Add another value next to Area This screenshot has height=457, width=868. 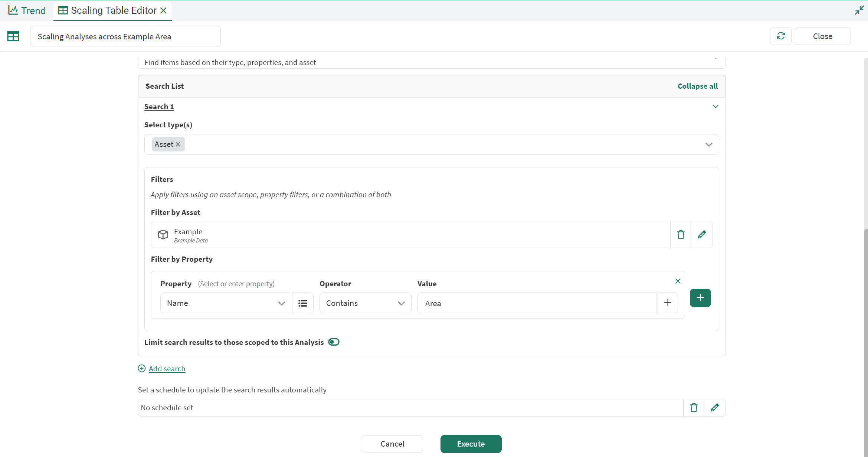pos(667,303)
